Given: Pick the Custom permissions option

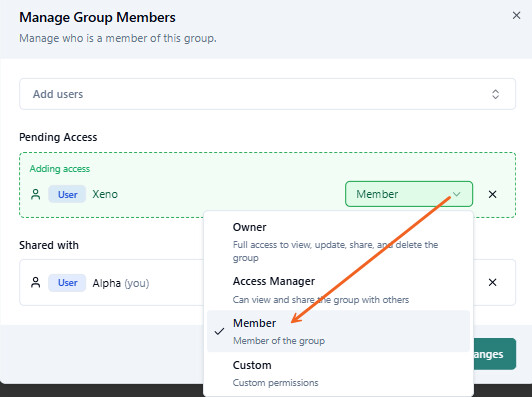Looking at the screenshot, I should point(338,373).
